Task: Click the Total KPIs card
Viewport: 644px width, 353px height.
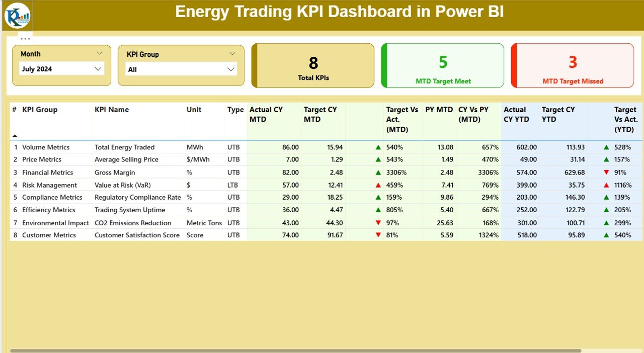Action: pos(313,66)
